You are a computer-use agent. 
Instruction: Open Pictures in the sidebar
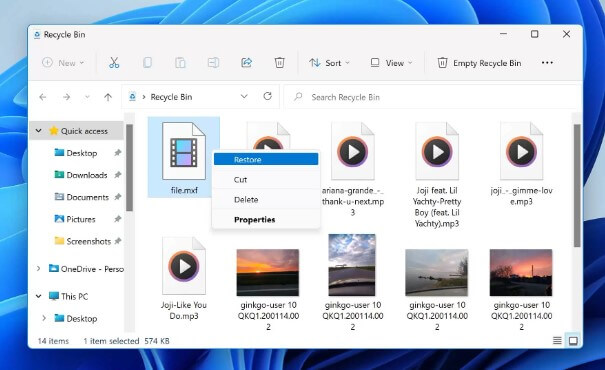81,219
